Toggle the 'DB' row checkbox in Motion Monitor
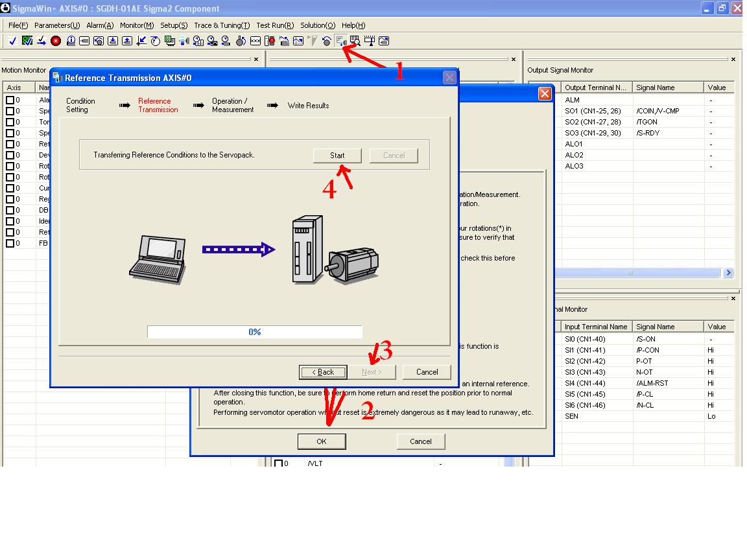 10,210
